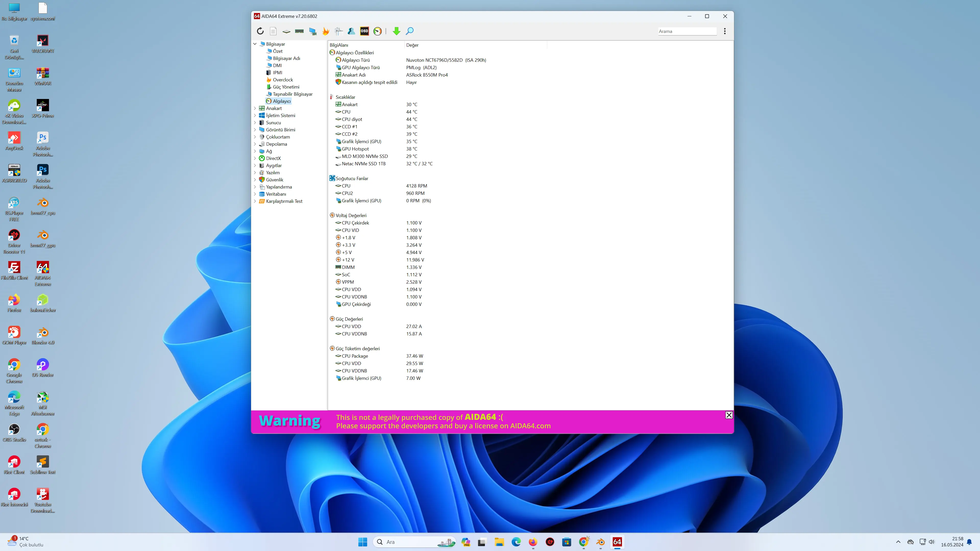Screen dimensions: 980x551
Task: Click the monitor diagnostics toolbar icon
Action: click(313, 31)
